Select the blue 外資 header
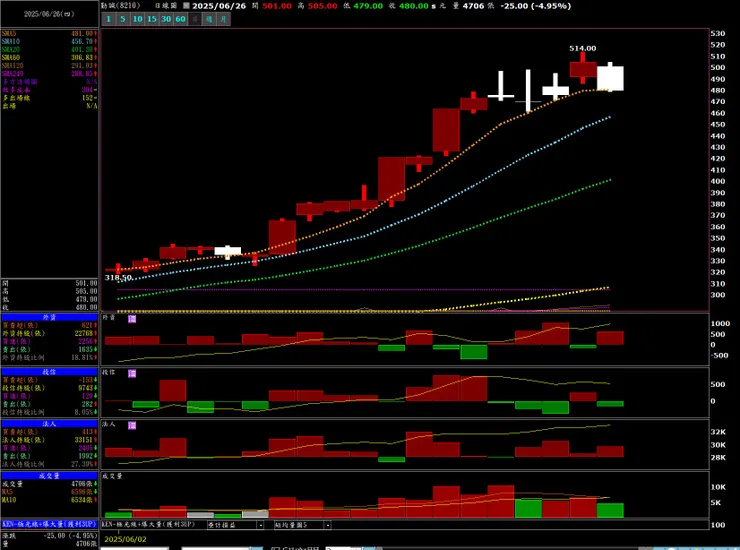 (50, 317)
